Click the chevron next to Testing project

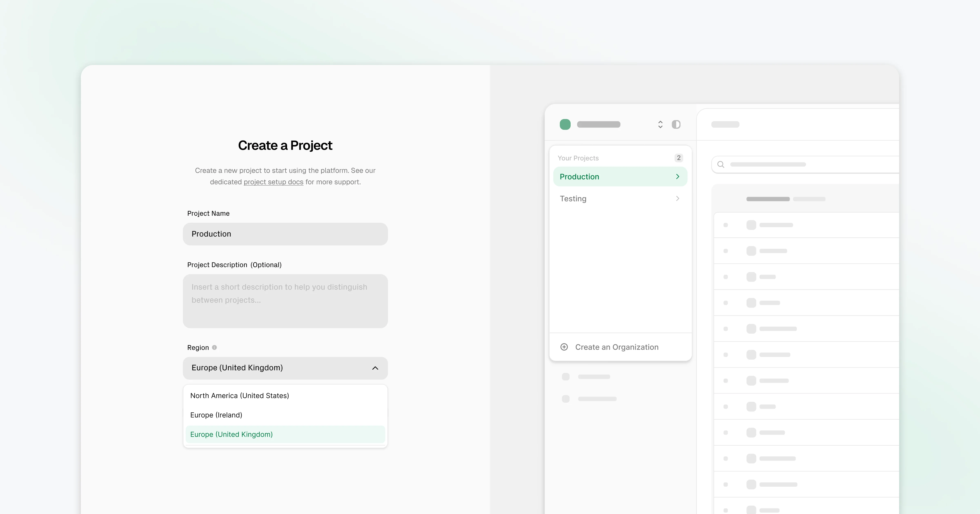(x=677, y=198)
